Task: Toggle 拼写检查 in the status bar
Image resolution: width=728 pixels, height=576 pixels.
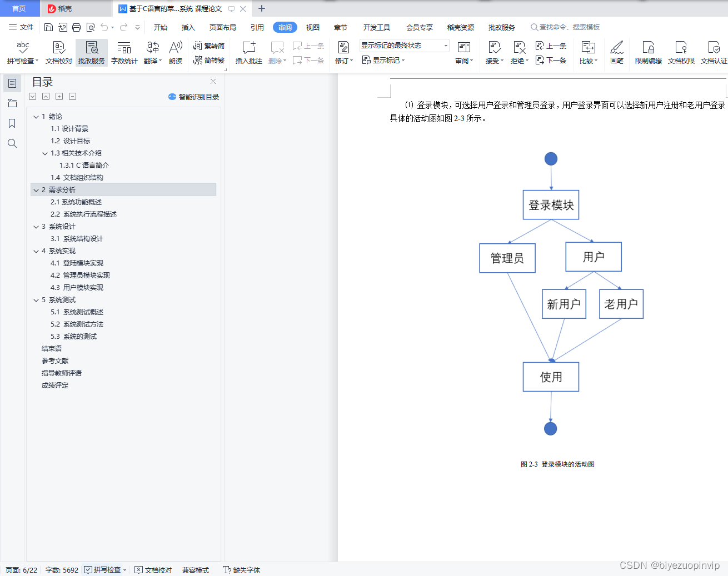Action: 104,569
